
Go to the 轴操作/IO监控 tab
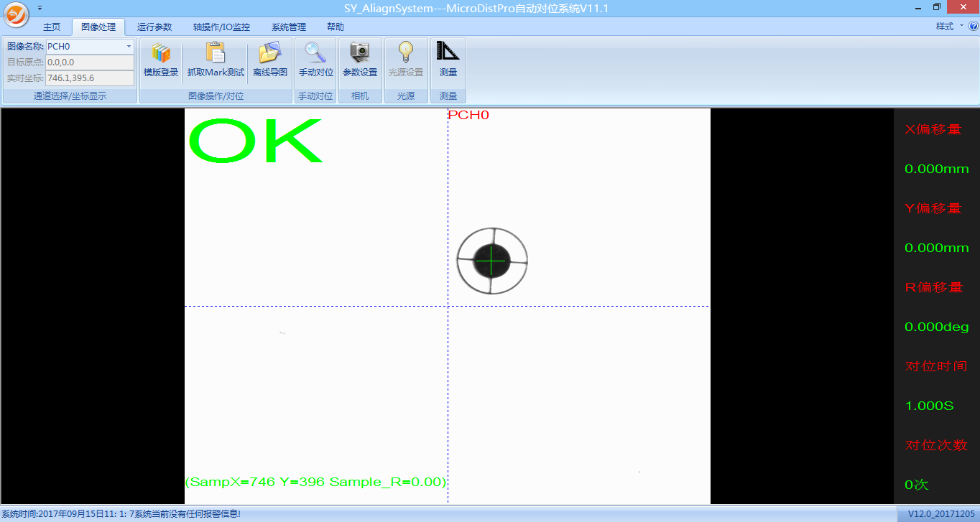coord(221,27)
